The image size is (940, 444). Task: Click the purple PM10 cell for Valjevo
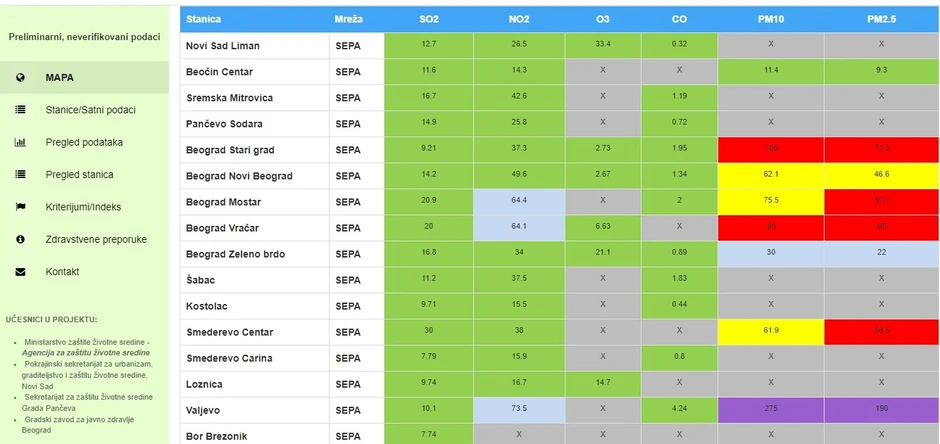click(x=770, y=409)
